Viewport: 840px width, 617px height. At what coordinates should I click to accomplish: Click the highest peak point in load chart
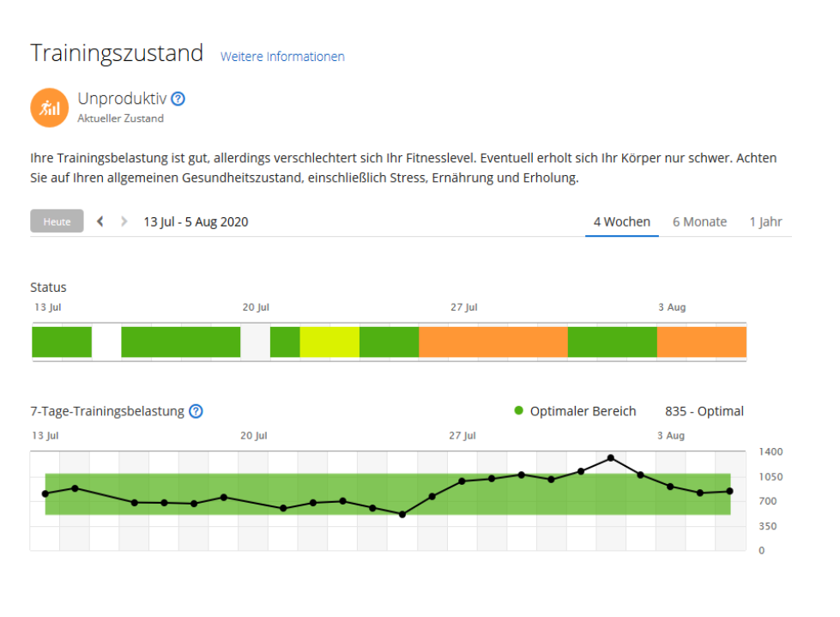(610, 457)
